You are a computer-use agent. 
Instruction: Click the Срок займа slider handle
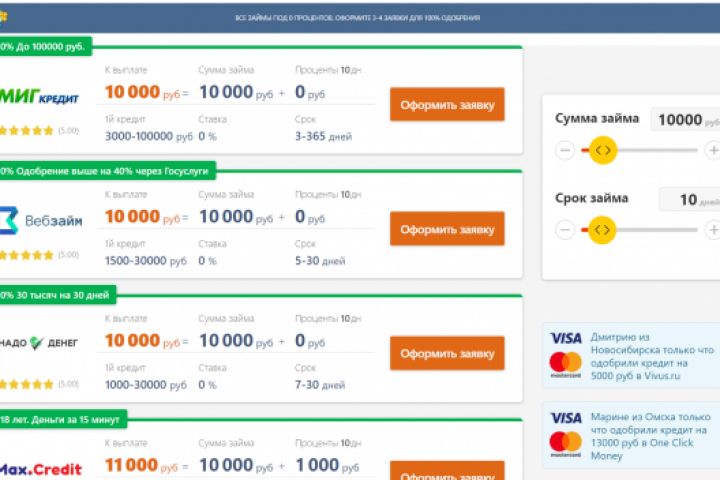(x=602, y=229)
